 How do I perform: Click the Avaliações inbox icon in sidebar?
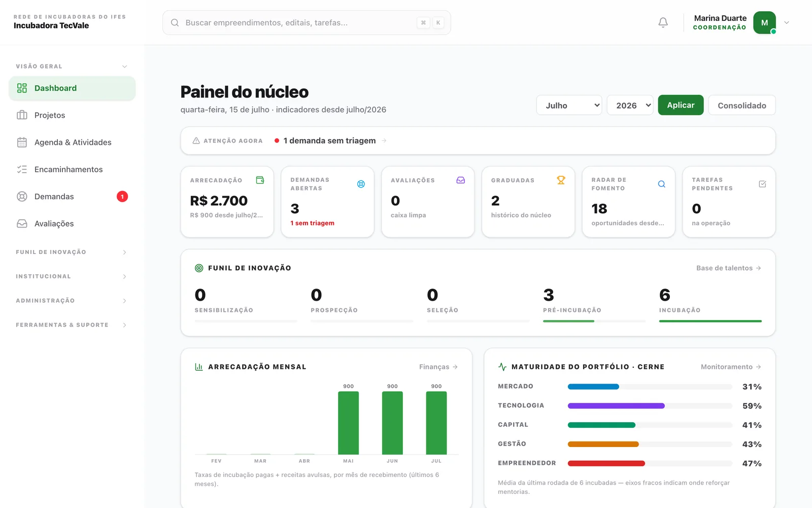(22, 224)
